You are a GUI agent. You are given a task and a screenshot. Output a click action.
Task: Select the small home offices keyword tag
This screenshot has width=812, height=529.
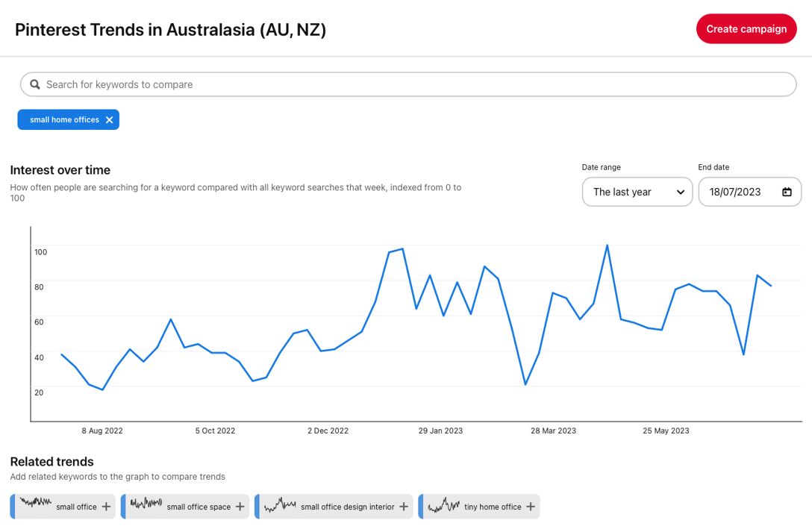(63, 120)
